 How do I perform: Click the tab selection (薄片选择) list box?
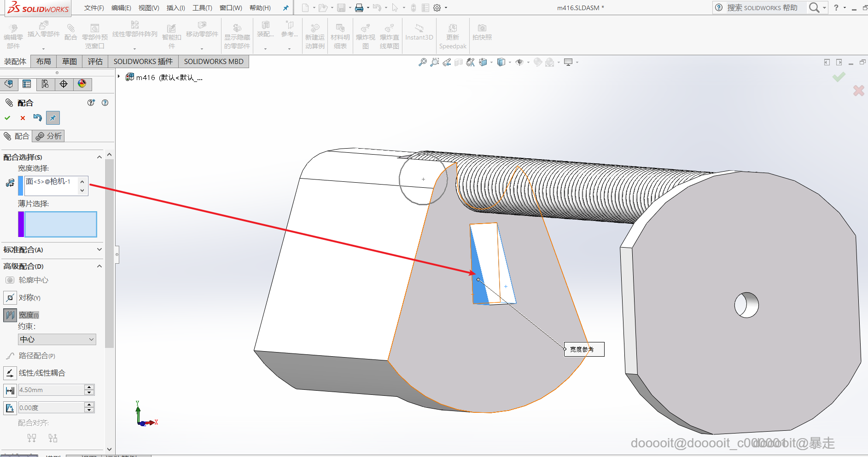[x=60, y=224]
